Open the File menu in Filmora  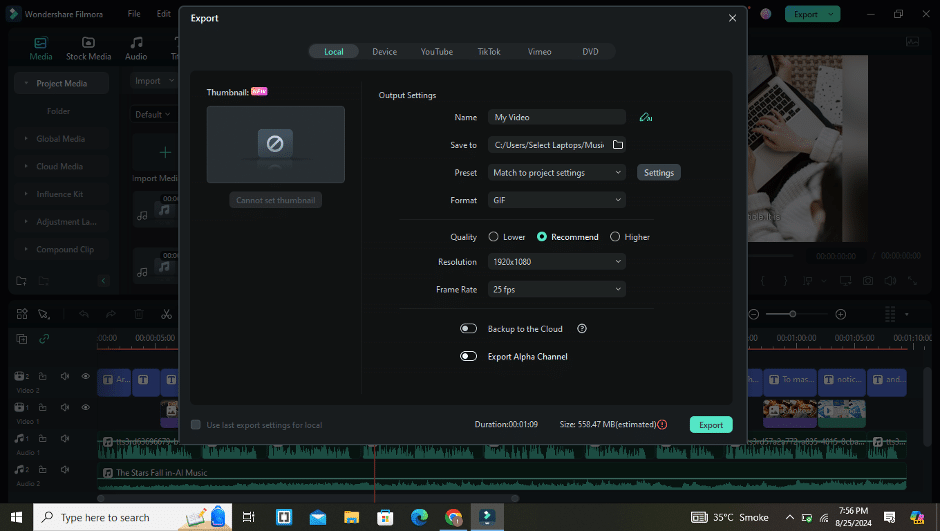[134, 14]
